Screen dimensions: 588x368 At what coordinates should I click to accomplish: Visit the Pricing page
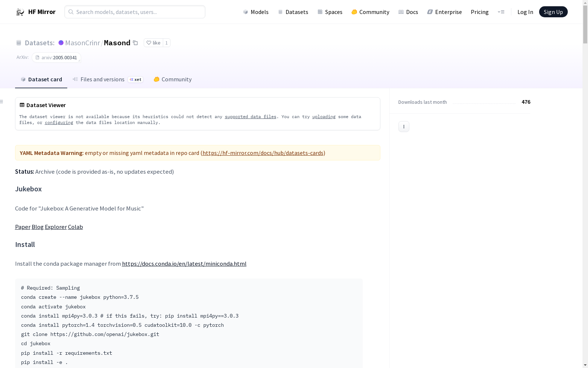coord(480,12)
